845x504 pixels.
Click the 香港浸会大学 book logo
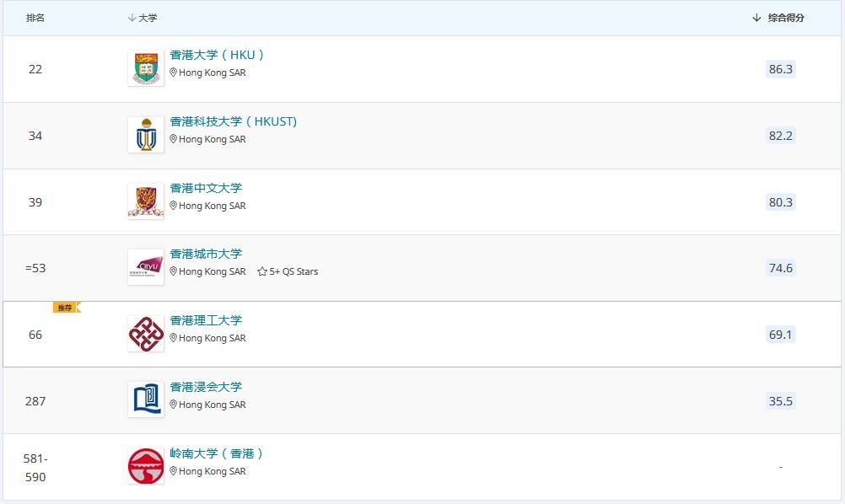(x=146, y=400)
